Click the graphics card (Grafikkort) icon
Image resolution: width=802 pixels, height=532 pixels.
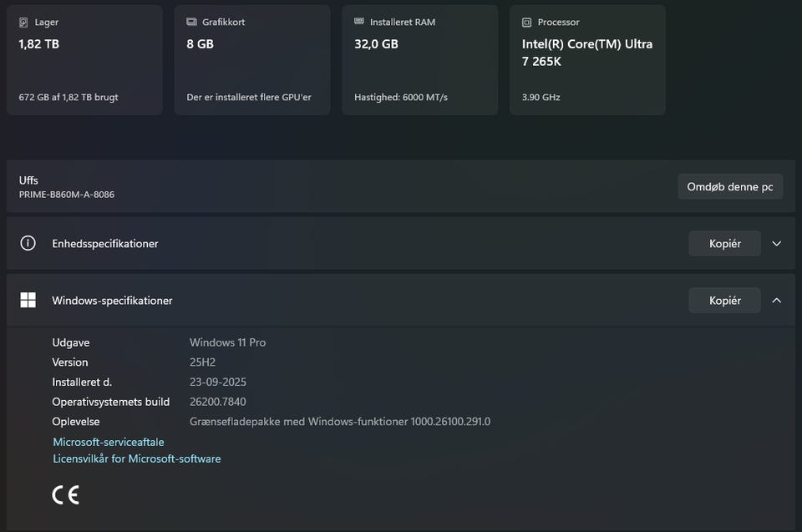(191, 23)
